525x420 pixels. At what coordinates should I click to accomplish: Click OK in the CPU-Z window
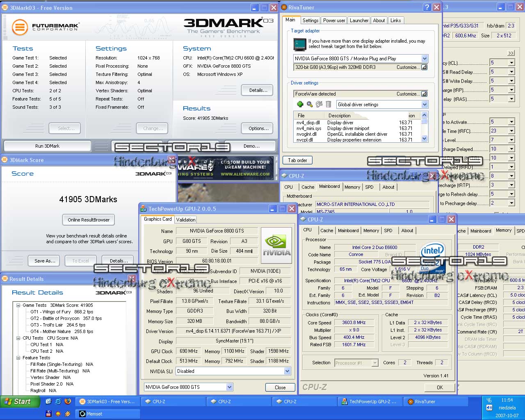click(440, 387)
